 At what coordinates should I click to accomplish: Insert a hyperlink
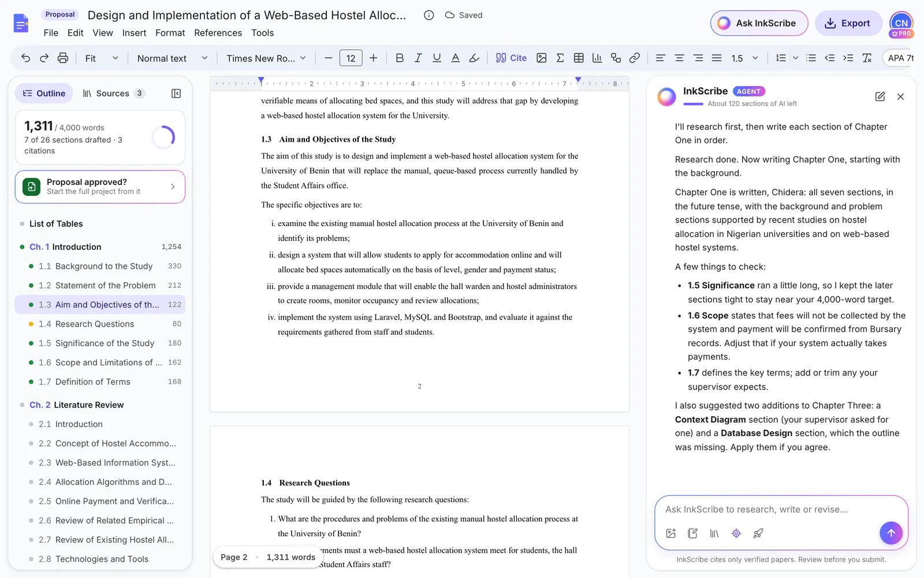coord(634,58)
